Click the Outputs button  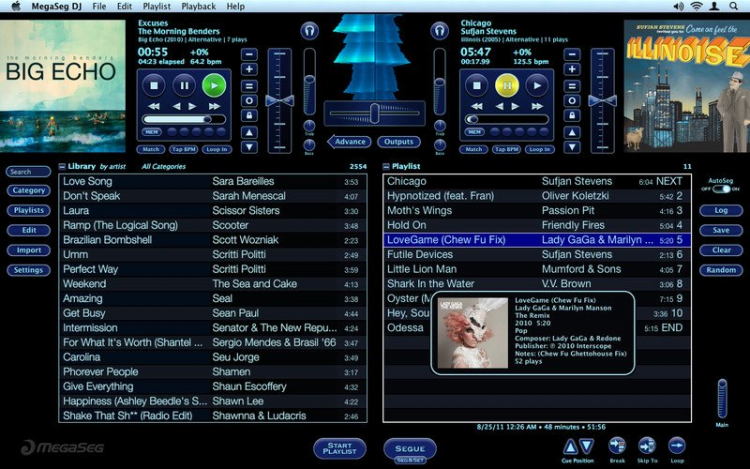point(398,142)
